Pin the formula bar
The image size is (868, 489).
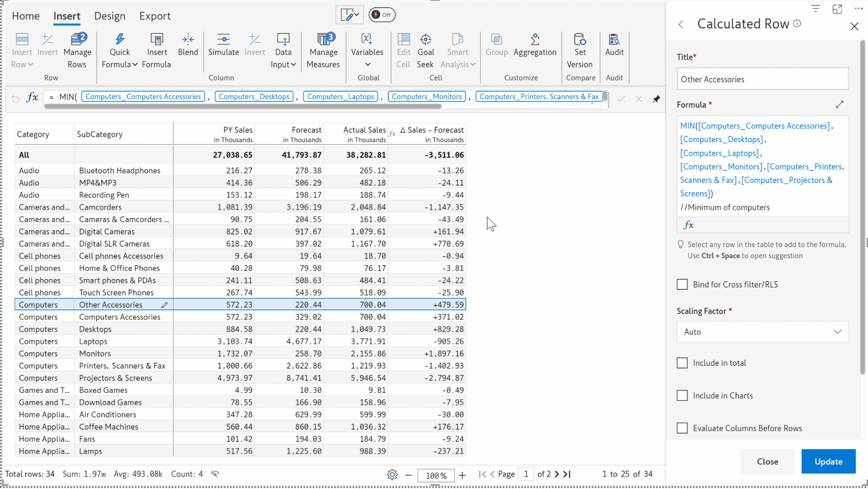656,99
